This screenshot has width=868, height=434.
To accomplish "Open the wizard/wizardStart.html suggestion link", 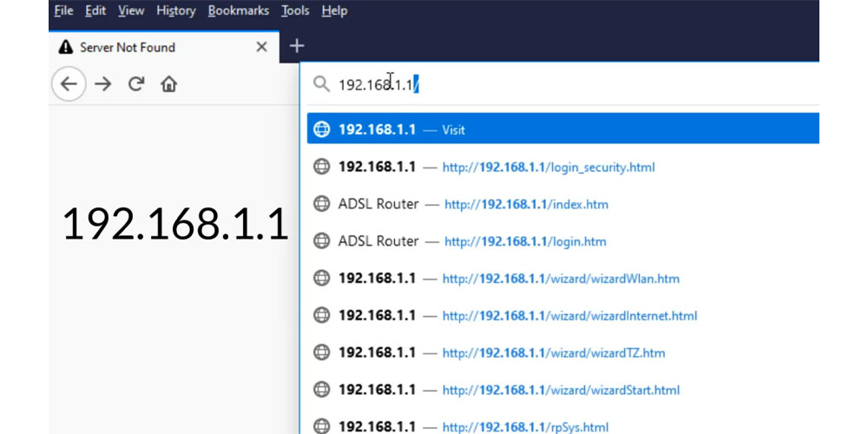I will (561, 391).
